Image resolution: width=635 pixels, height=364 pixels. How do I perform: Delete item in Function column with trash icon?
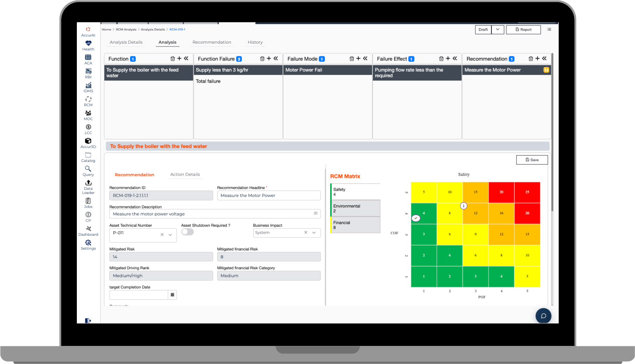172,59
